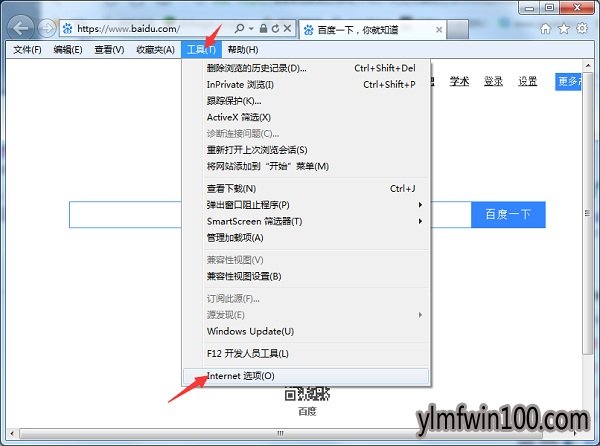Click the Home icon in the toolbar

(x=546, y=29)
